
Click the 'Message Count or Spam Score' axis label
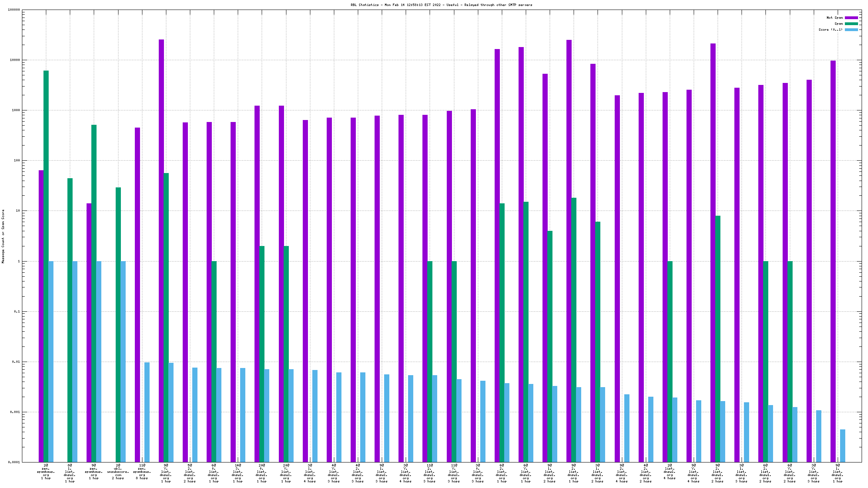(3, 236)
